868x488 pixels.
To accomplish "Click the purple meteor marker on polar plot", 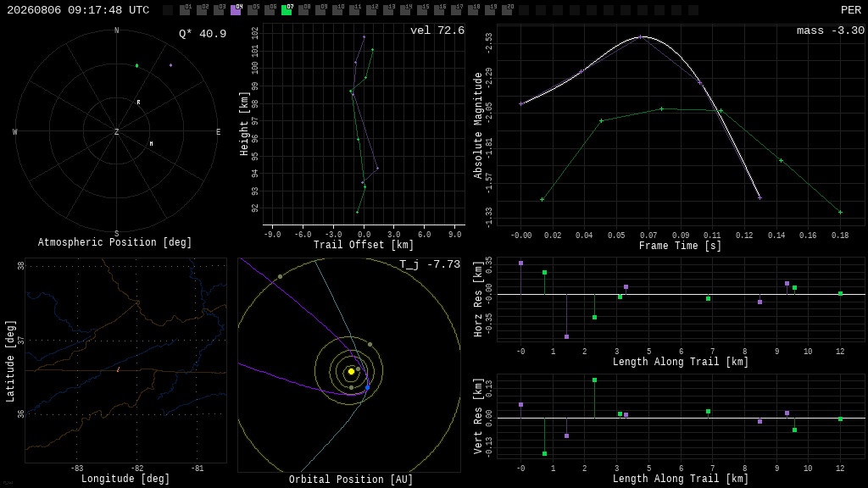I will pos(170,65).
